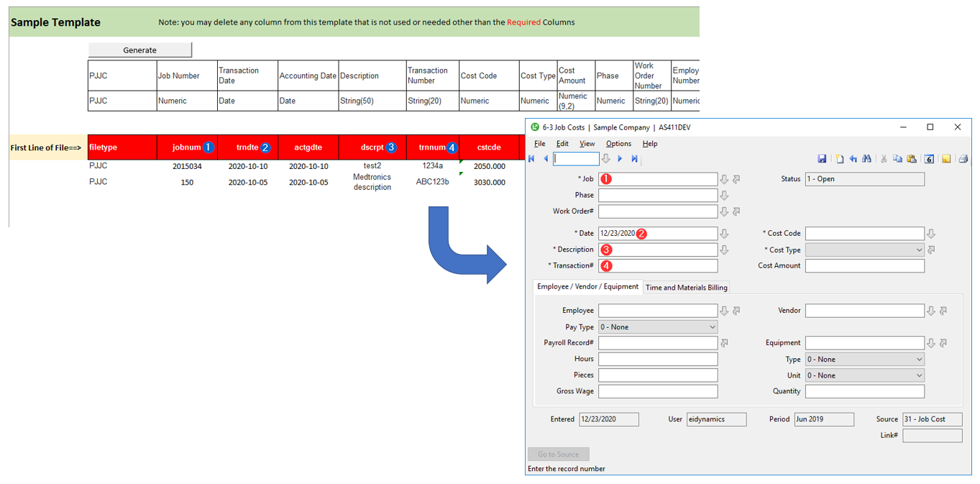
Task: Go to the last record arrow
Action: [634, 159]
